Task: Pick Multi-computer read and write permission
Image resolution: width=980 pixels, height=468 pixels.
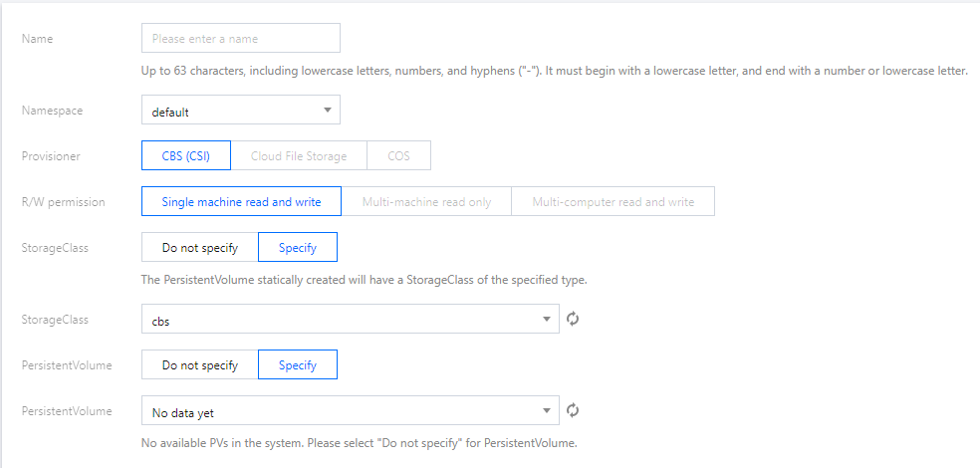Action: [x=613, y=201]
